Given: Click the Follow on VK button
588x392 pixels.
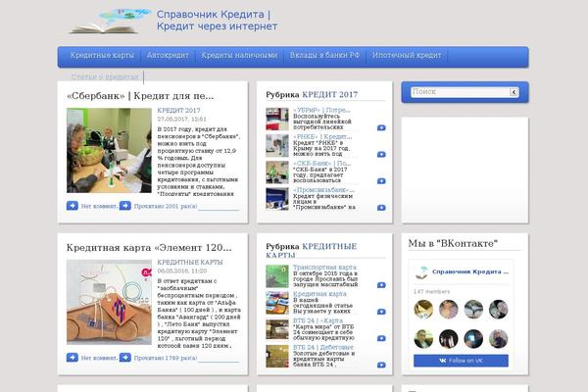Looking at the screenshot, I should click(x=461, y=361).
